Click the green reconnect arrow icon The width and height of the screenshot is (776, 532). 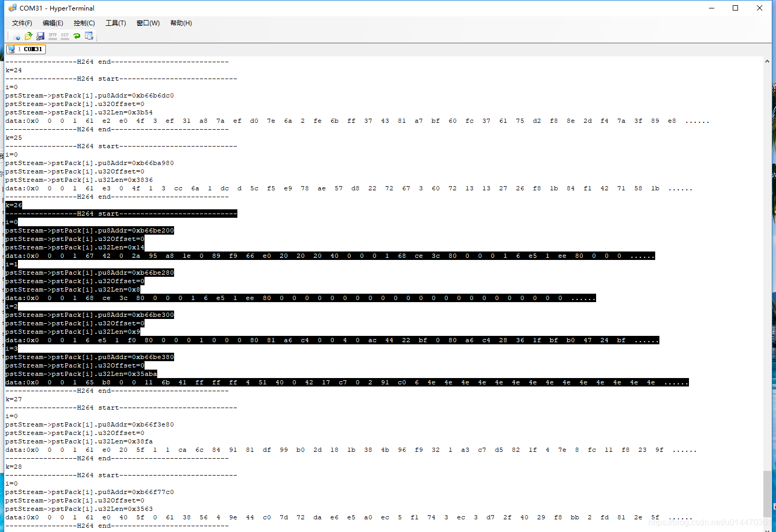click(x=77, y=36)
